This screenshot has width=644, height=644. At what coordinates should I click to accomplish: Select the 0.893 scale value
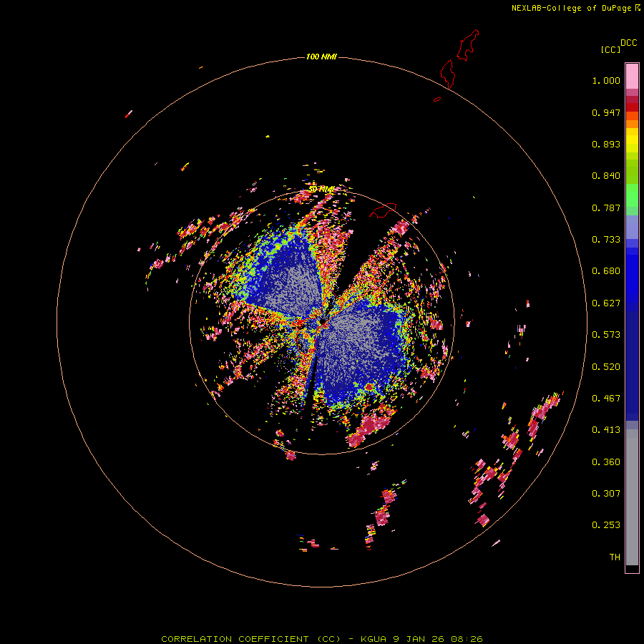click(x=606, y=144)
